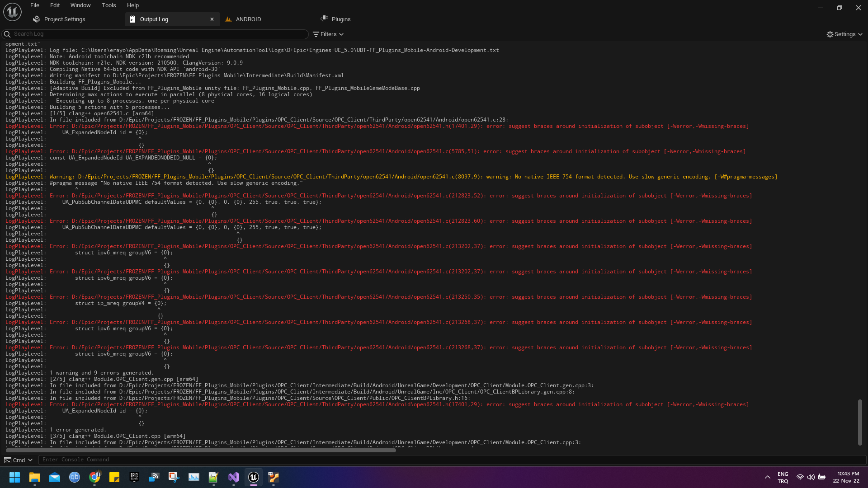Open Project Settings via its gear icon
Image resolution: width=868 pixels, height=488 pixels.
coord(36,19)
